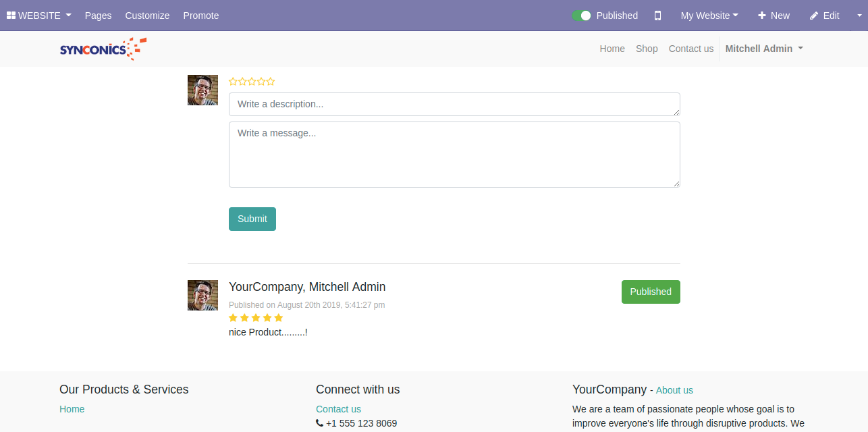Toggle the Published switch in top bar

point(581,16)
